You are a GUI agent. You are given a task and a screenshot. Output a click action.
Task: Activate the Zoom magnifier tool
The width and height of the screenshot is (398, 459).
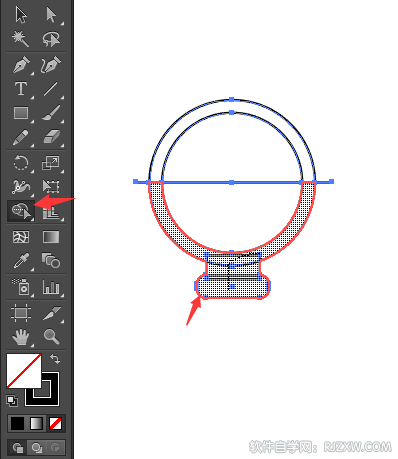(x=51, y=336)
